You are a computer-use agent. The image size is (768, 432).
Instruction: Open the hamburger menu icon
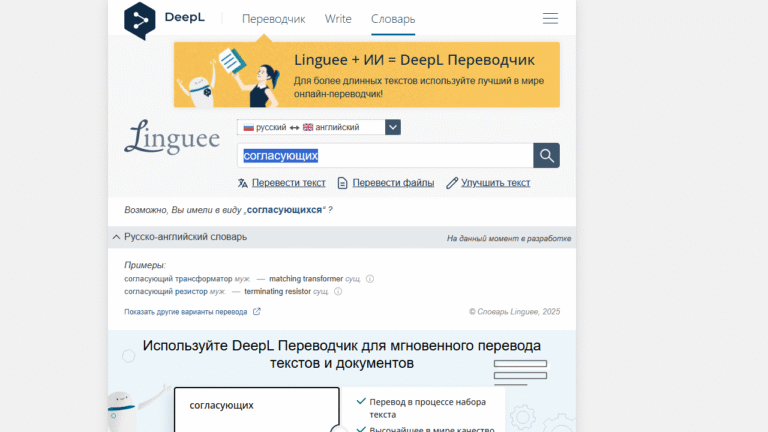pos(550,19)
